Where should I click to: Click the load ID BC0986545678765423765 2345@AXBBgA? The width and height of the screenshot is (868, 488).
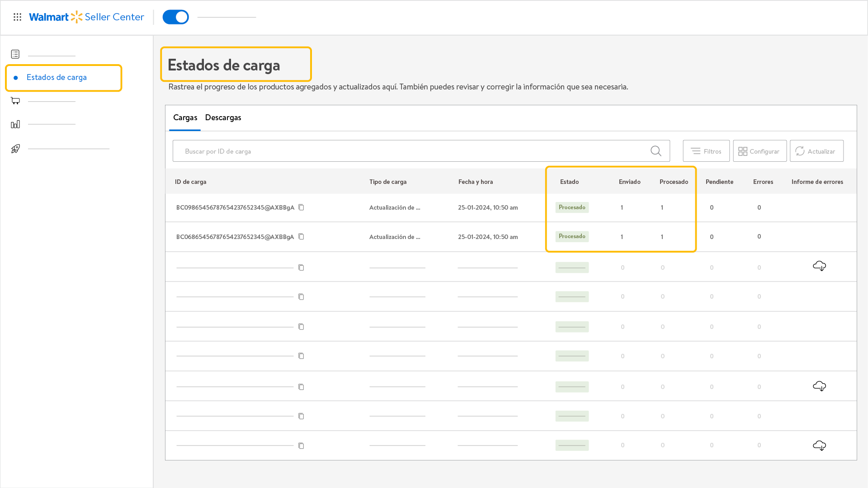(235, 207)
